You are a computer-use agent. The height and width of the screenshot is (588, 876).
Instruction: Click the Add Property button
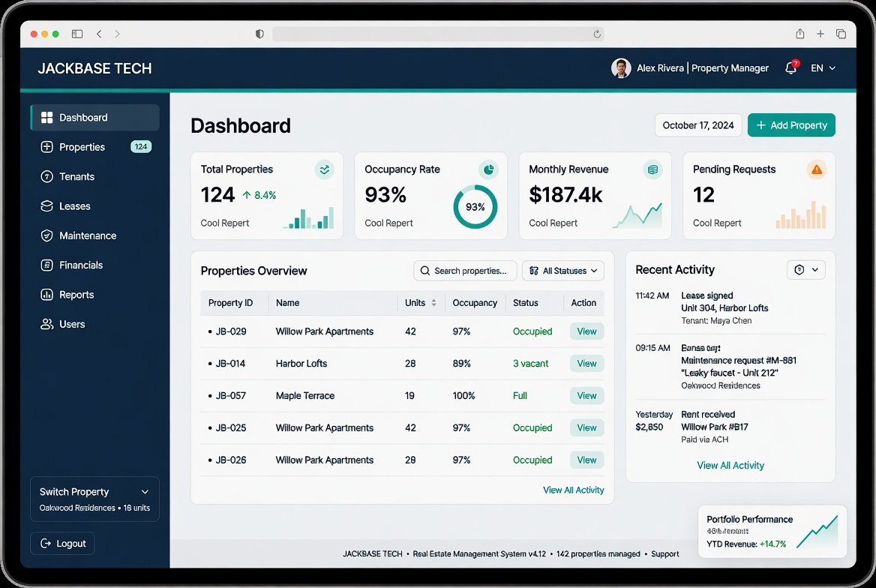791,125
